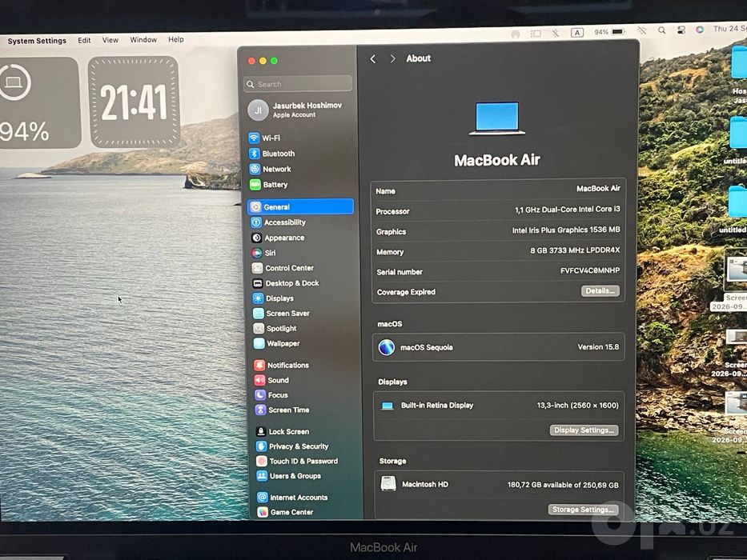Click the 8 GB 3733 MHz LPDDR4X value
The image size is (747, 560).
coord(575,250)
